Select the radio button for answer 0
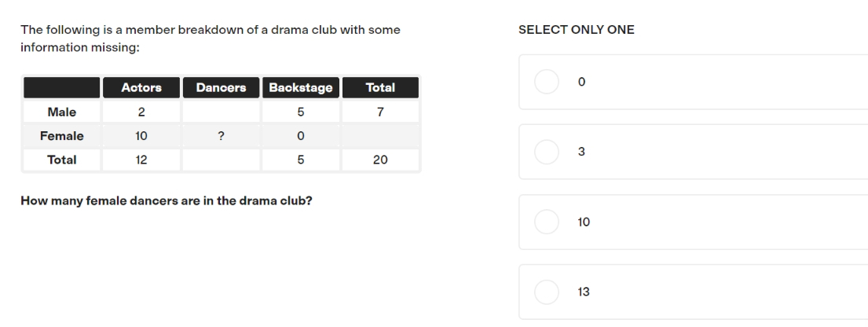 (x=547, y=82)
